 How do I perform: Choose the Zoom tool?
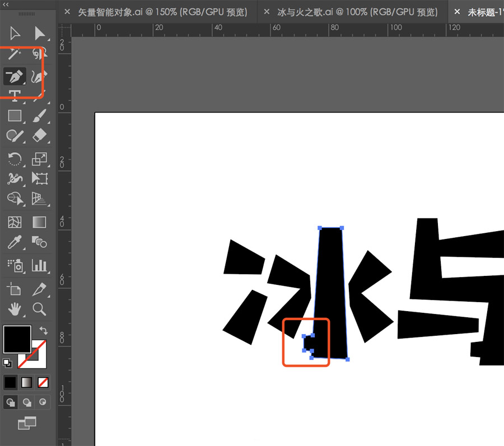click(x=40, y=308)
